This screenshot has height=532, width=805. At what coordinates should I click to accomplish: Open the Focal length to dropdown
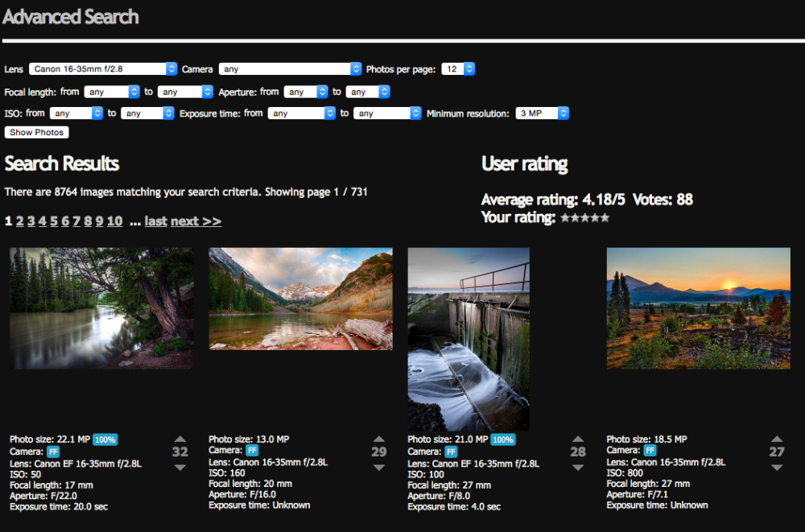(185, 92)
